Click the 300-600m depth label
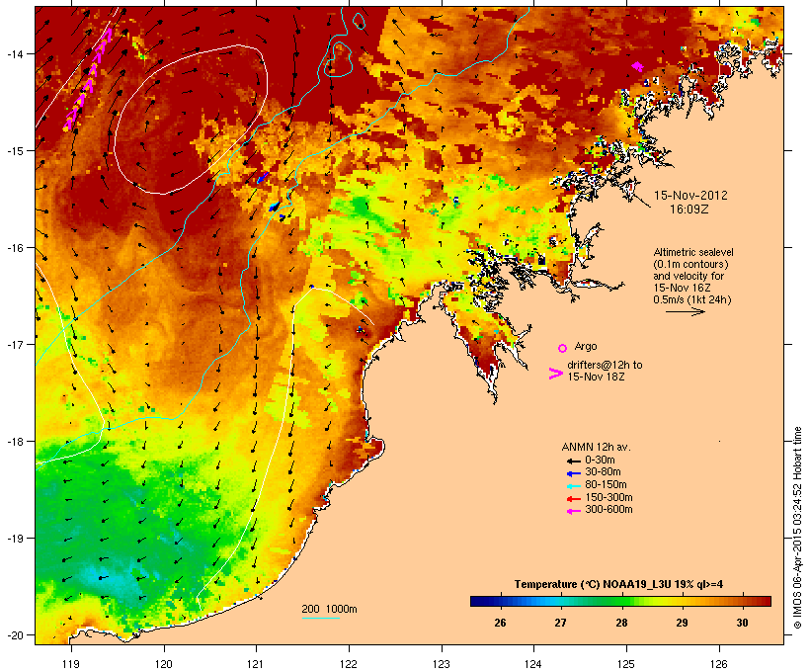Screen dimensions: 810x672 coord(608,510)
